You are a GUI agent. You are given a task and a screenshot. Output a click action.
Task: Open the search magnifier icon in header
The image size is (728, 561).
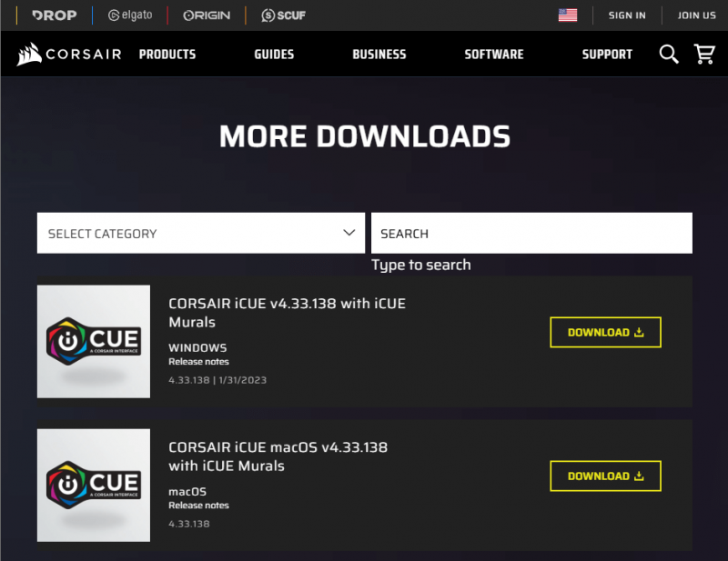click(x=669, y=55)
